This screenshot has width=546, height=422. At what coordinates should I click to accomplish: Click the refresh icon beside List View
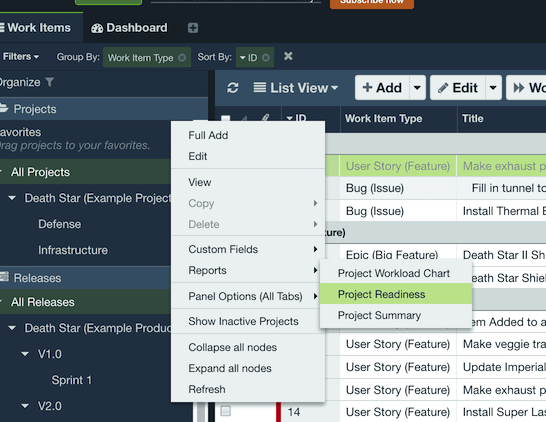(233, 88)
